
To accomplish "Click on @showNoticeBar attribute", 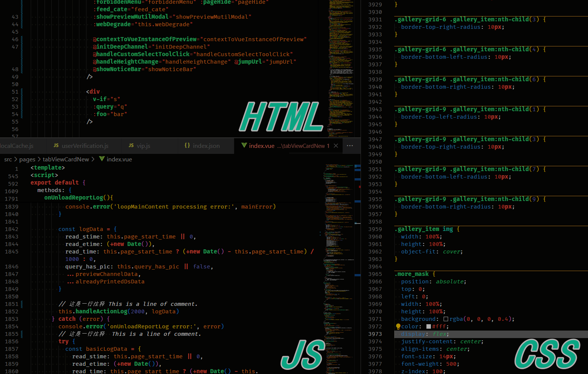I will tap(144, 69).
